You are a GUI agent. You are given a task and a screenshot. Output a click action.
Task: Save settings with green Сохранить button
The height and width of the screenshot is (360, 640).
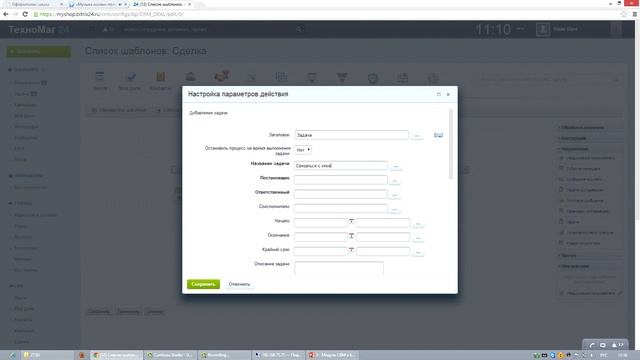203,284
